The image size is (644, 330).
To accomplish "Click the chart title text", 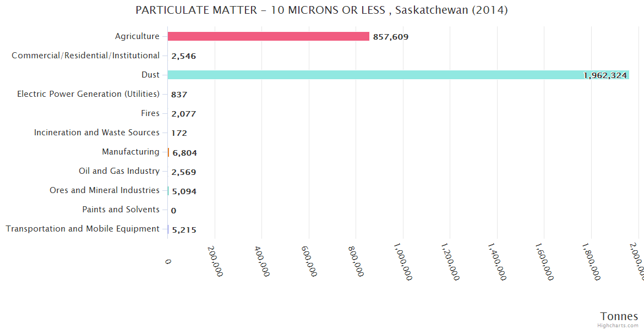I will [x=321, y=10].
